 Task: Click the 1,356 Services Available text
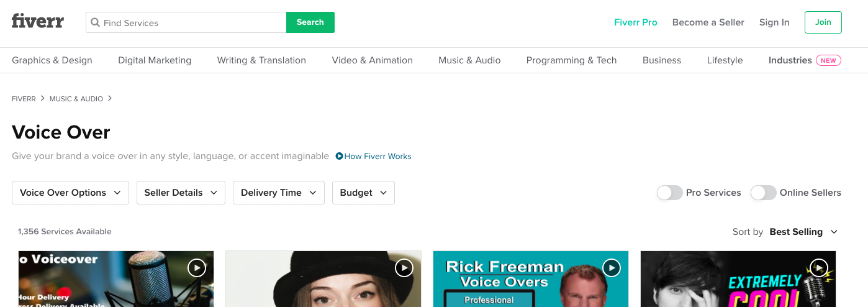(x=65, y=232)
